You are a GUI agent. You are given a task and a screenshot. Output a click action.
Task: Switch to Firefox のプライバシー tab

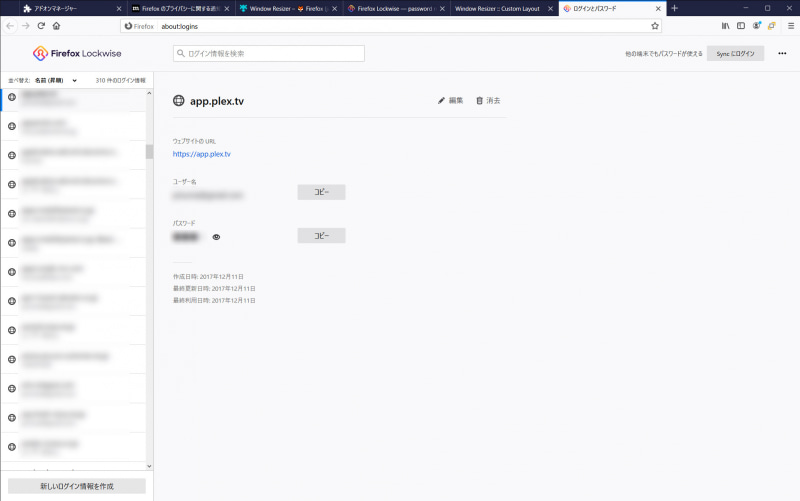[x=180, y=9]
